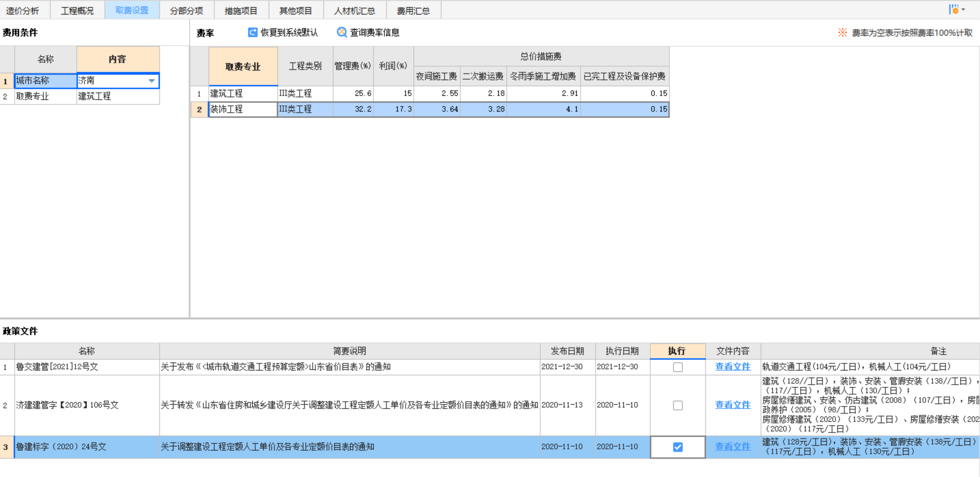Image resolution: width=980 pixels, height=477 pixels.
Task: Click the 夜间施工费 value 3.64
Action: coord(437,109)
